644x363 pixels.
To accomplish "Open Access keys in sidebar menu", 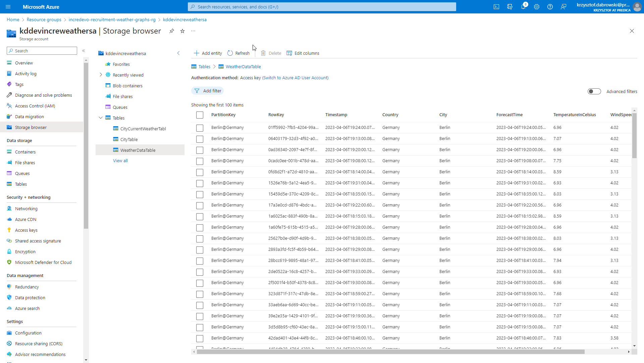I will [26, 230].
